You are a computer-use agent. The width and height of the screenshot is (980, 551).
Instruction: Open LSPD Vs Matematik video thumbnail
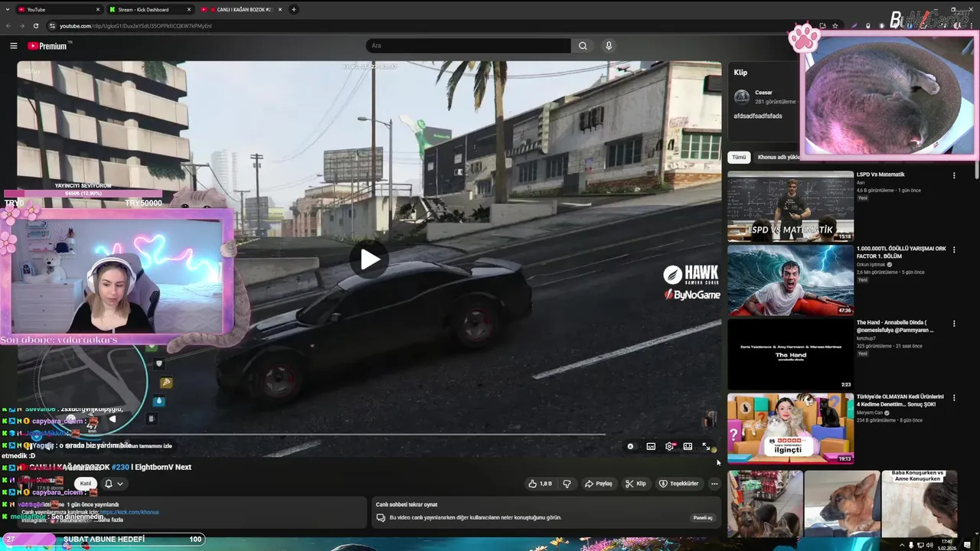coord(790,206)
